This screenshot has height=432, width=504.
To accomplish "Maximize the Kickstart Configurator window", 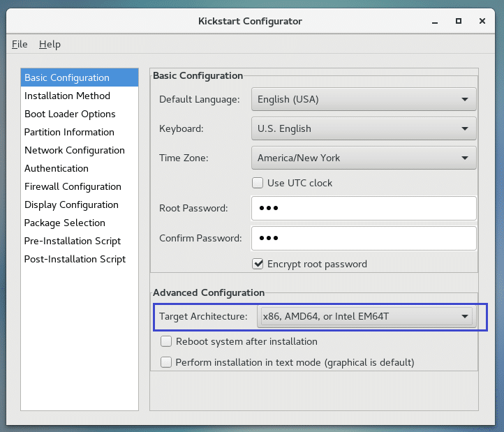I will tap(459, 21).
